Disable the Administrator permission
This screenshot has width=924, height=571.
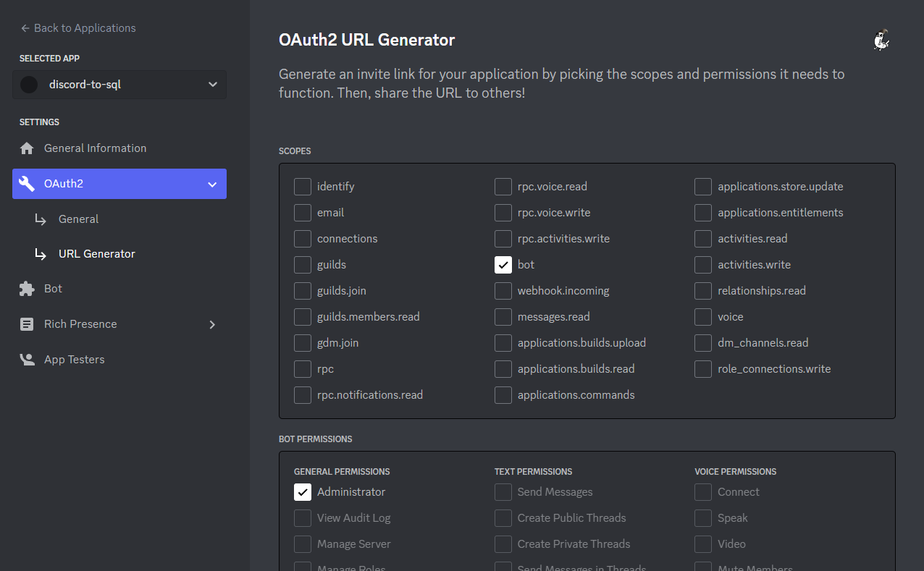pos(303,491)
